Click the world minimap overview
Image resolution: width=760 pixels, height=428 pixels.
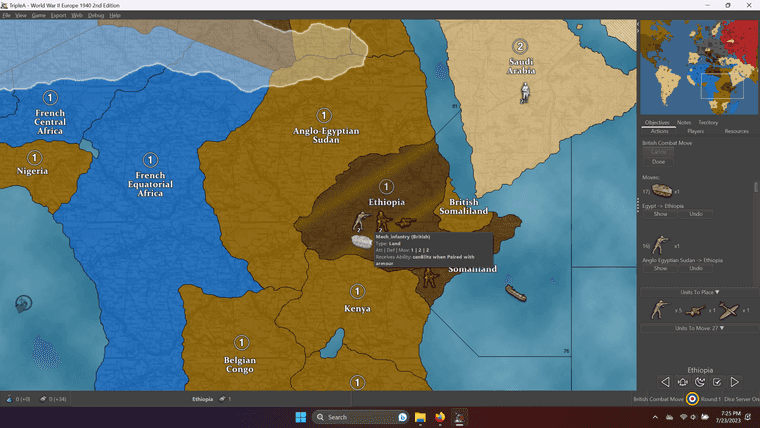pos(697,66)
